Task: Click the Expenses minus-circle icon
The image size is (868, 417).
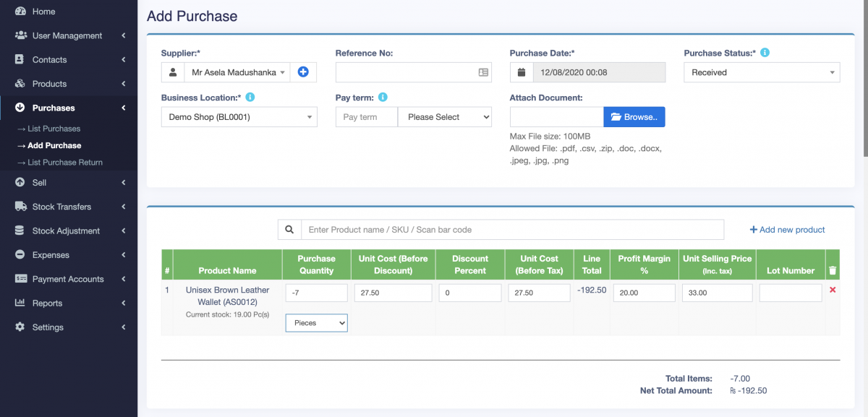Action: [20, 255]
